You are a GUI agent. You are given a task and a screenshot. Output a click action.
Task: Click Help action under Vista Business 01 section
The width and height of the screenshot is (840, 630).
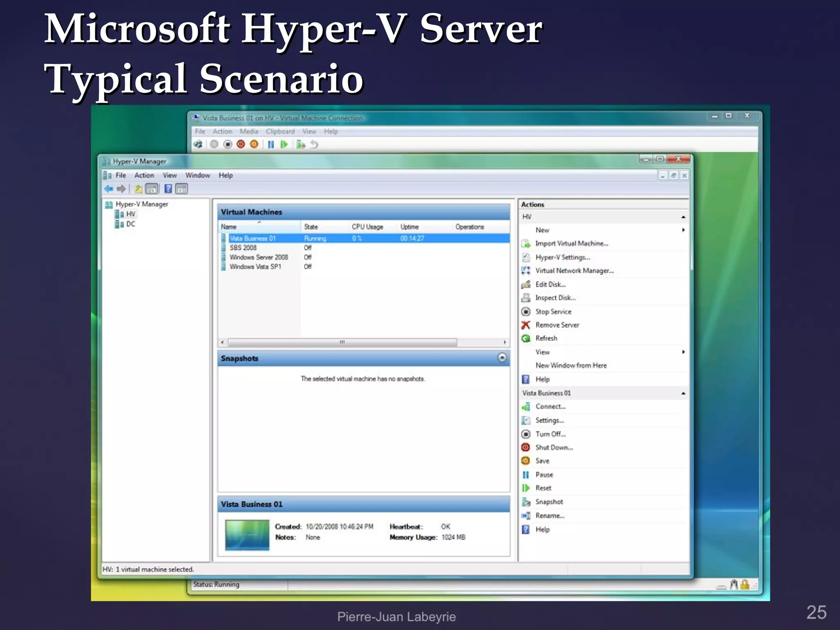coord(542,530)
